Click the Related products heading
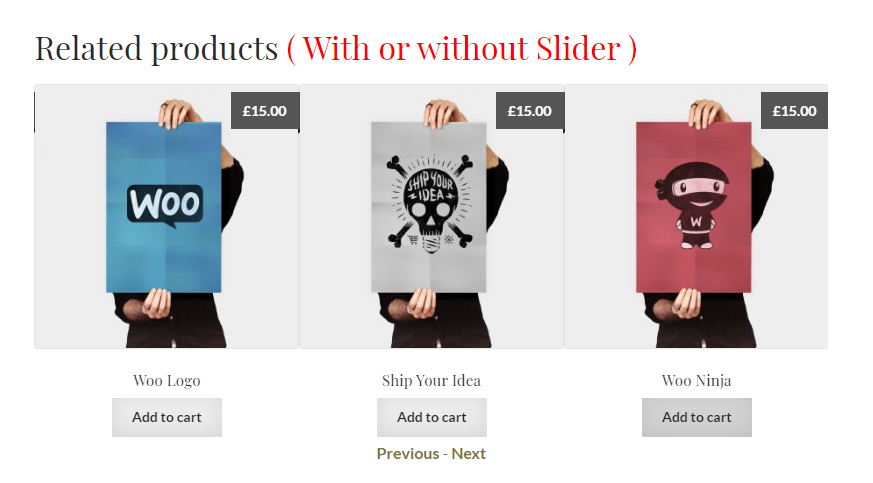 pos(156,49)
